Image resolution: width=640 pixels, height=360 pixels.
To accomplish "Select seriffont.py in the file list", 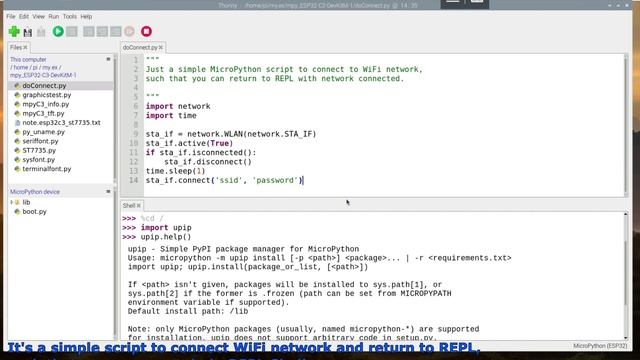I will click(40, 141).
